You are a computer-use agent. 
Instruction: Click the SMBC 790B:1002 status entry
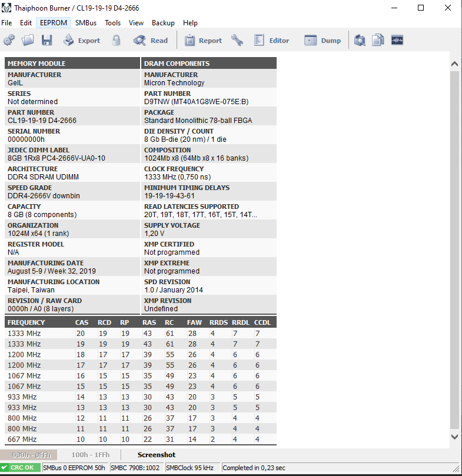[135, 468]
